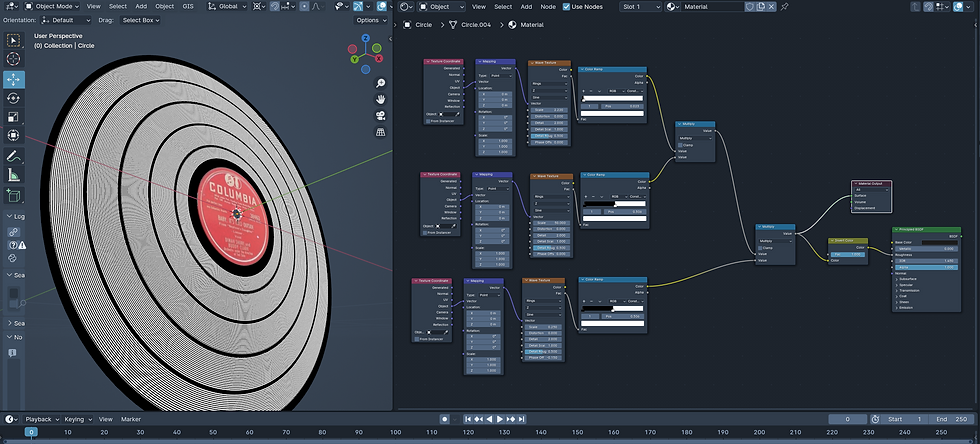Open the Slot 1 material slot dropdown
The image size is (980, 444).
tap(641, 7)
